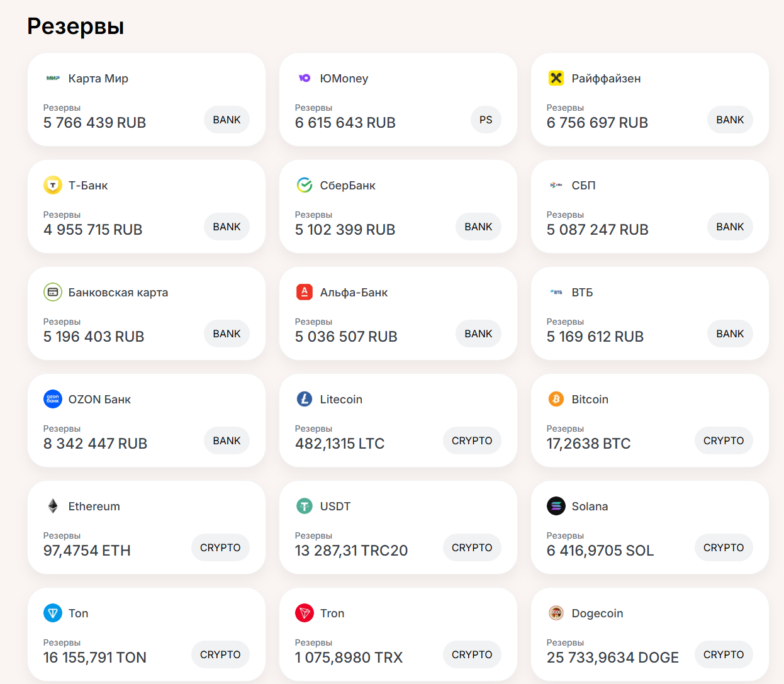The width and height of the screenshot is (784, 684).
Task: Click the CRYPTO badge on Ton card
Action: 220,654
